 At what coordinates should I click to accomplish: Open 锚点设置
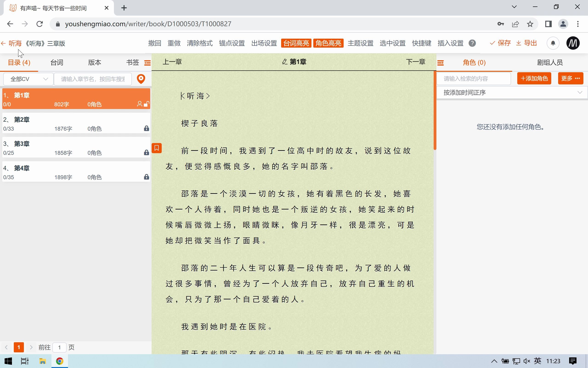(232, 43)
